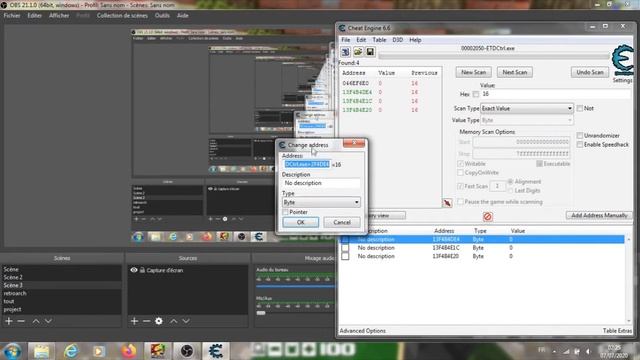Click the save floppy disk icon in Cheat Engine
This screenshot has height=360, width=640.
coord(370,52)
